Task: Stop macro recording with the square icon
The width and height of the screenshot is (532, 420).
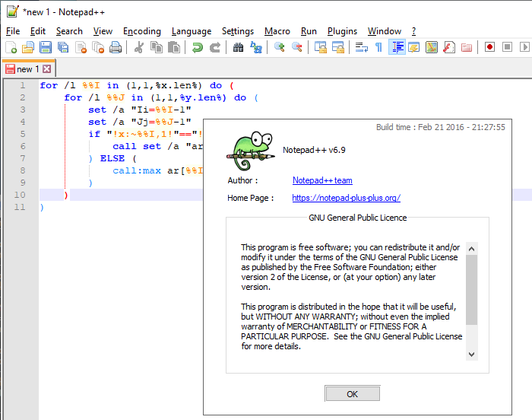Action: tap(507, 47)
